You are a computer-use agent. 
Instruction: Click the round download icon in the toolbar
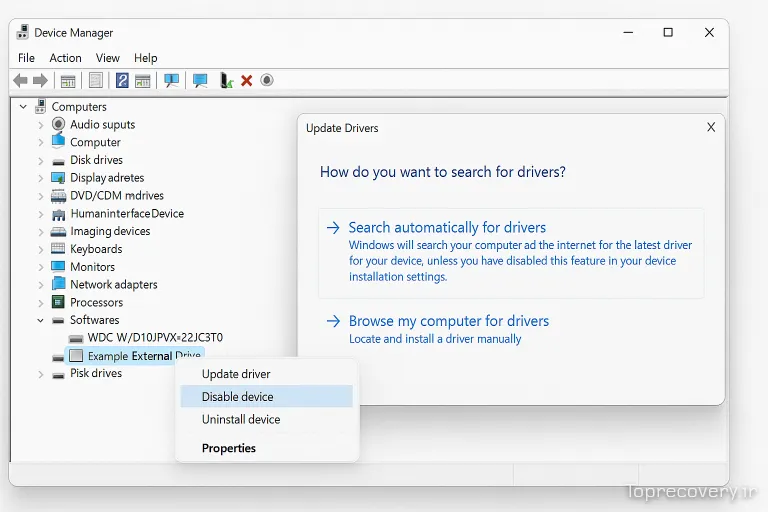(x=267, y=80)
